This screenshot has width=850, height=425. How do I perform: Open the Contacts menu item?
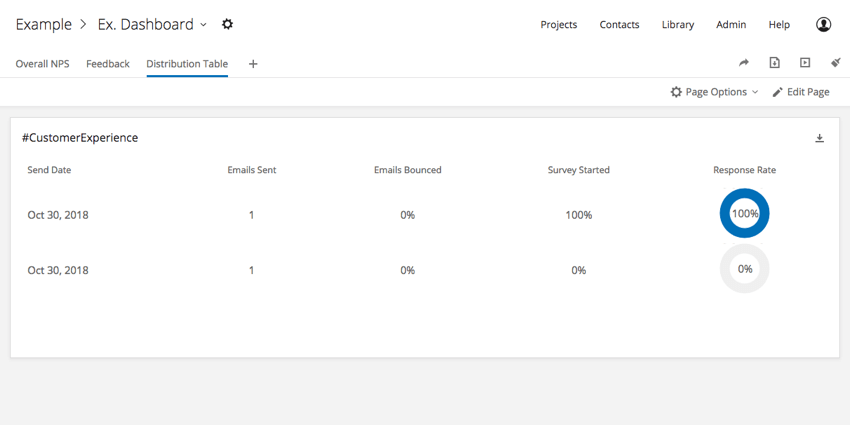click(x=619, y=25)
